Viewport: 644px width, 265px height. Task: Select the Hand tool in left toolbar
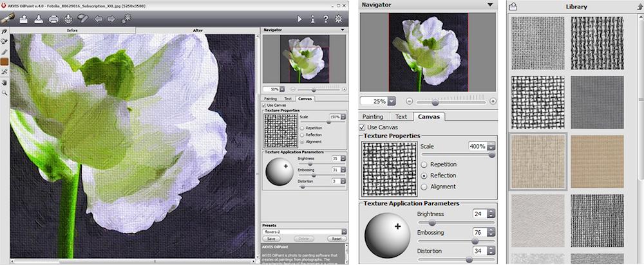click(x=5, y=82)
